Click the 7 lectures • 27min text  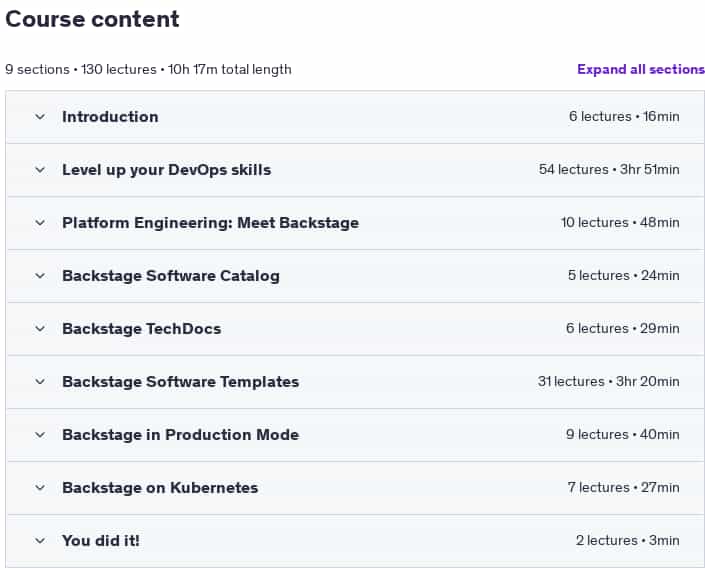tap(624, 487)
